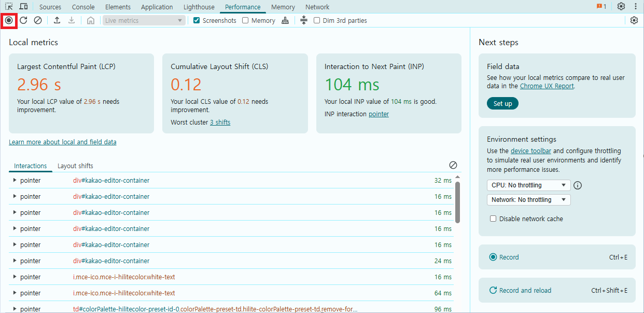Start recording with the toolbar record icon
Viewport: 644px width, 313px height.
coord(9,20)
